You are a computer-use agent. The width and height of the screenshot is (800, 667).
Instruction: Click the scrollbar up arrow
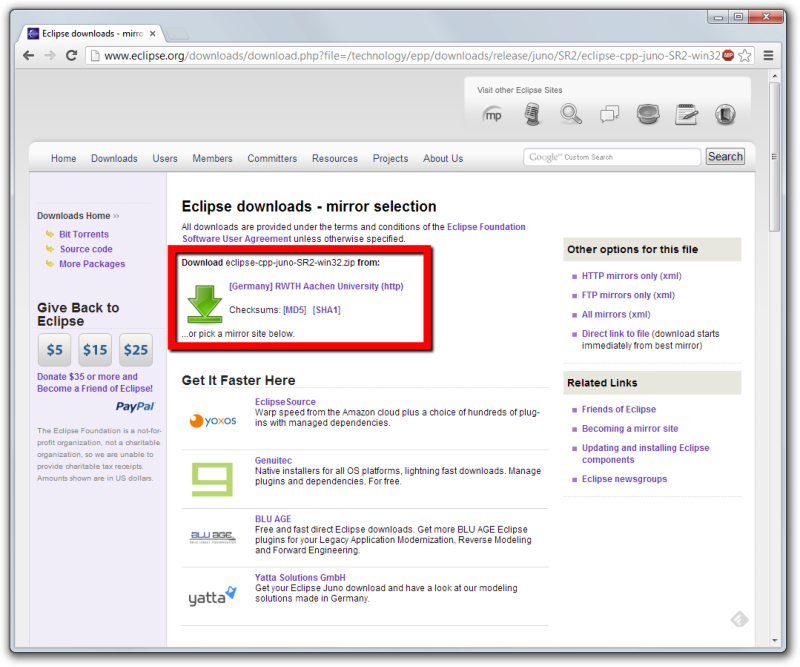coord(775,76)
